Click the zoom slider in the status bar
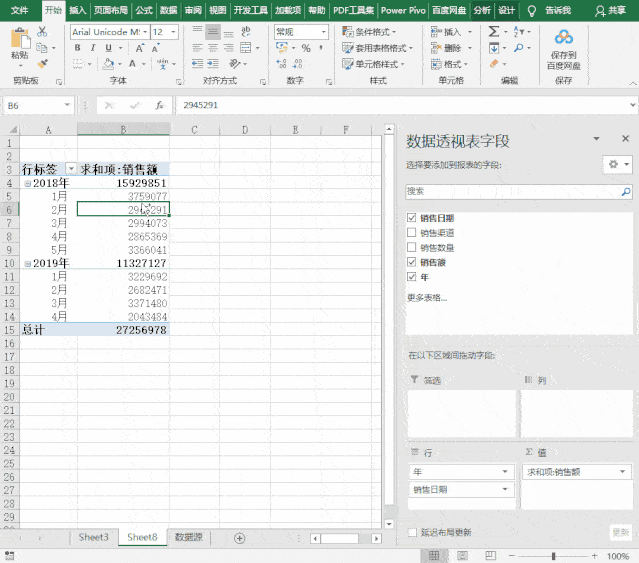This screenshot has width=639, height=563. coord(553,556)
